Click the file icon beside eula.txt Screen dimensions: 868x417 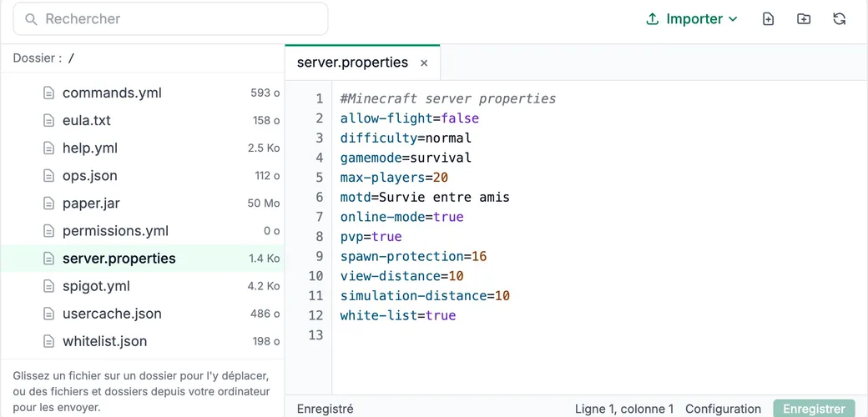(49, 121)
